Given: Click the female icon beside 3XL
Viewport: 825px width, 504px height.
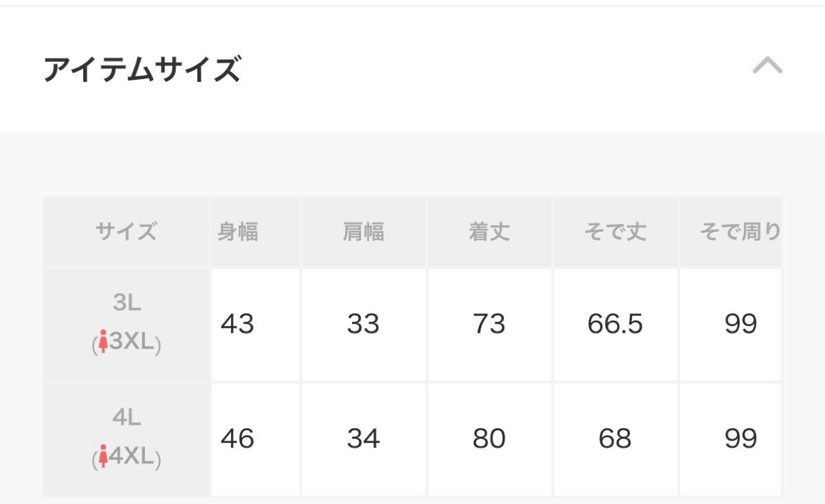Looking at the screenshot, I should tap(104, 342).
